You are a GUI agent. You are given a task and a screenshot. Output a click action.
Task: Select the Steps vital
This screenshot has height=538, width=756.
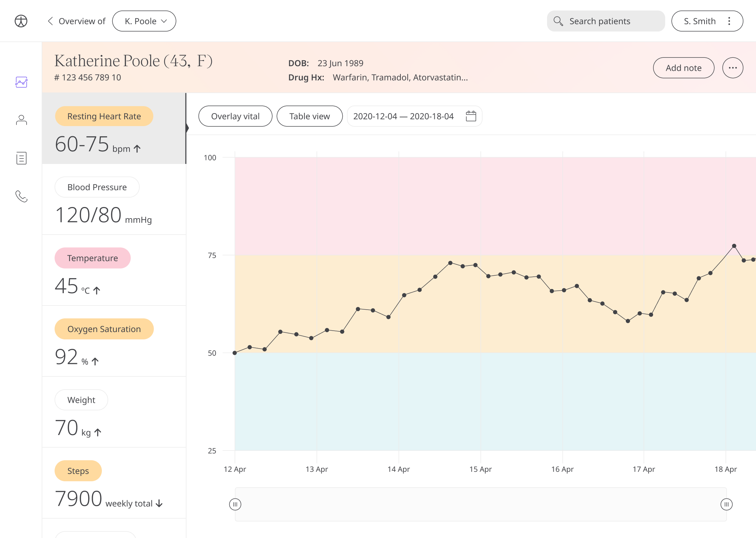(78, 471)
